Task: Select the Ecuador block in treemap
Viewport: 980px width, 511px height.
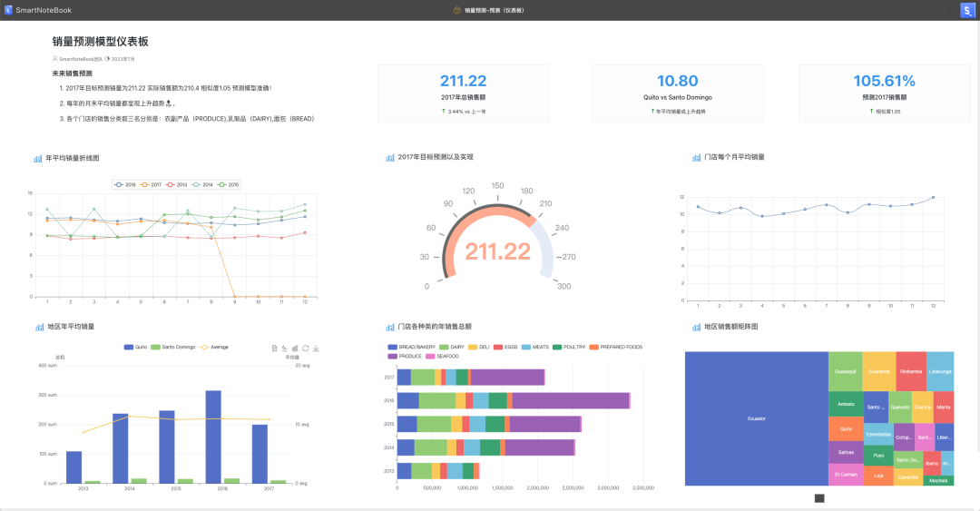Action: pos(756,418)
